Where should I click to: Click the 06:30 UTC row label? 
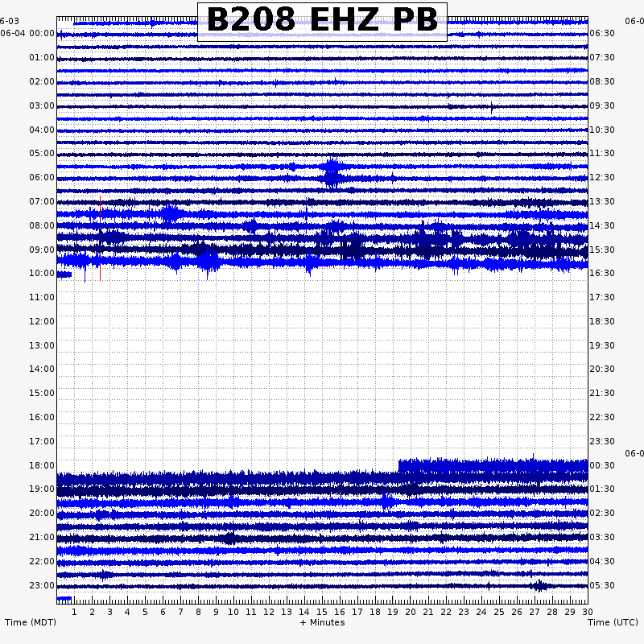pyautogui.click(x=602, y=33)
